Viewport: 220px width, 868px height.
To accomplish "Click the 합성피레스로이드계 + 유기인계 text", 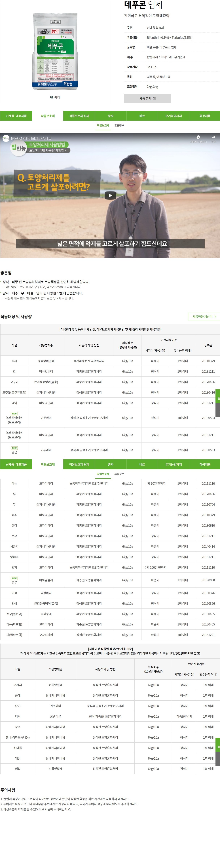I will (166, 57).
